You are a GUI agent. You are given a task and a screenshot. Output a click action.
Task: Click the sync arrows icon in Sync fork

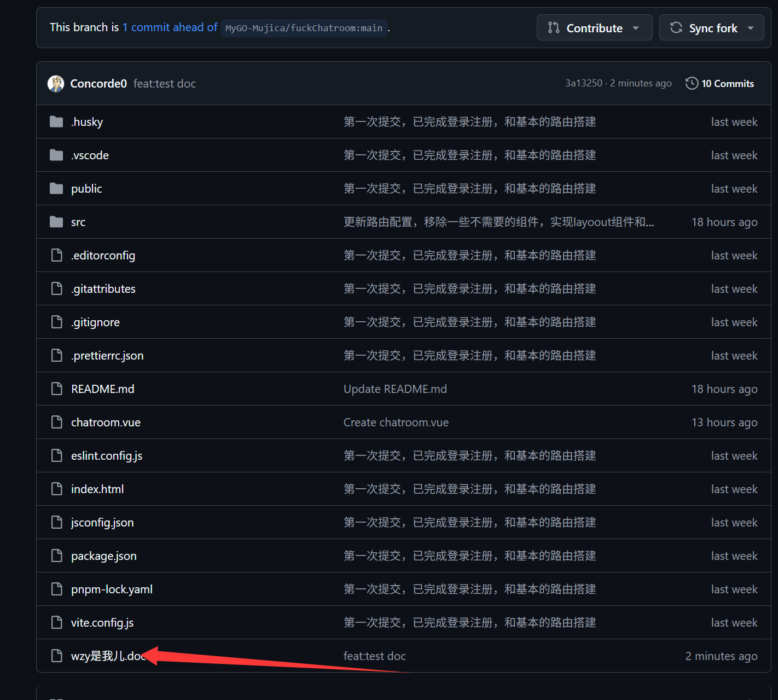click(676, 28)
